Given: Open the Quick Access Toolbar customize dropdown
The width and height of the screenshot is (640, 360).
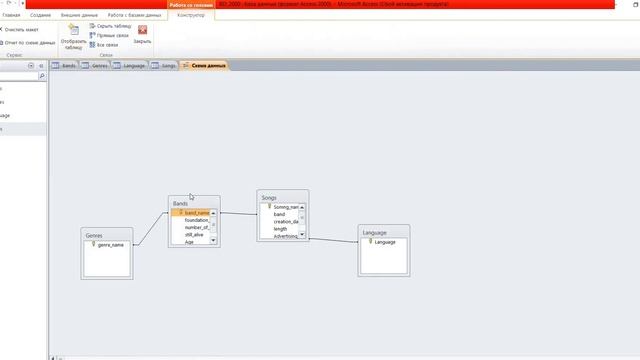Looking at the screenshot, I should (22, 3).
